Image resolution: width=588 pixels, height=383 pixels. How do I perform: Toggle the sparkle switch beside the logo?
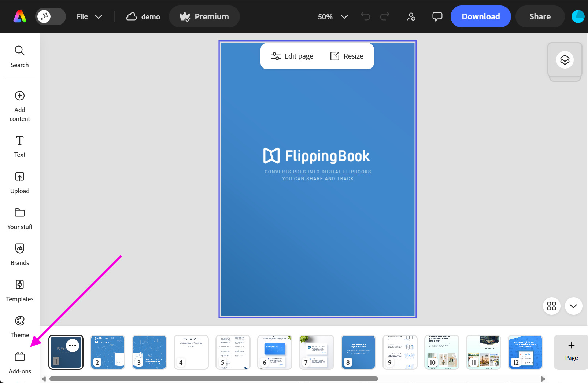(50, 16)
